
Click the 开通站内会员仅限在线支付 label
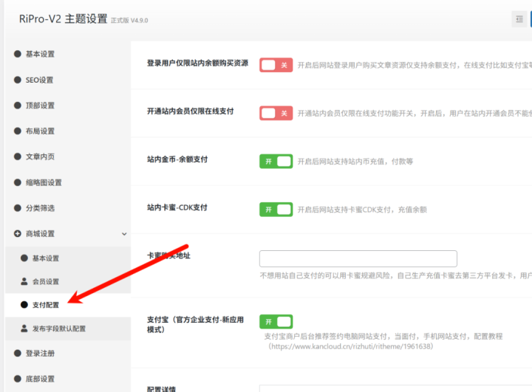190,111
